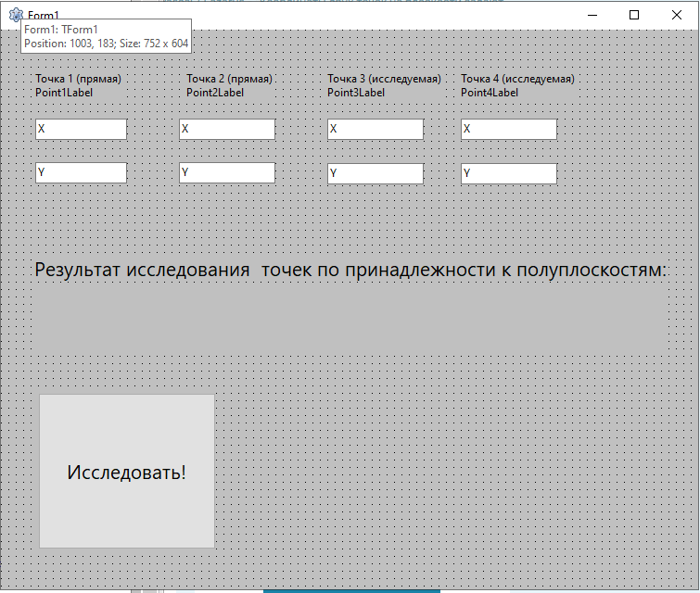This screenshot has height=593, width=700.
Task: Select the 'Точка 2 (прямая)' label
Action: [x=229, y=79]
